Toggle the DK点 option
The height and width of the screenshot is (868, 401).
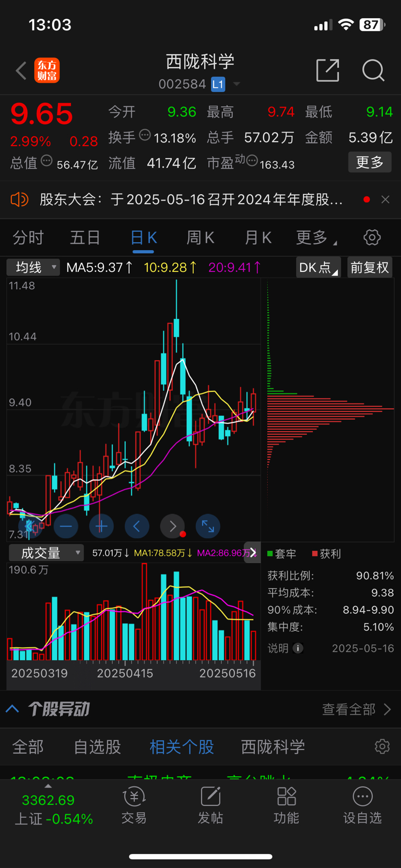(318, 268)
